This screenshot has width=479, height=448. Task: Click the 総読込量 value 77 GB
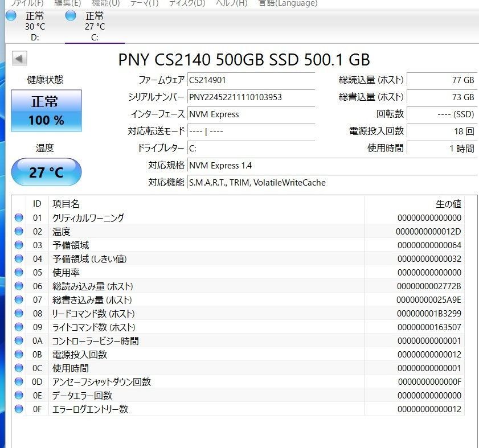(x=442, y=80)
